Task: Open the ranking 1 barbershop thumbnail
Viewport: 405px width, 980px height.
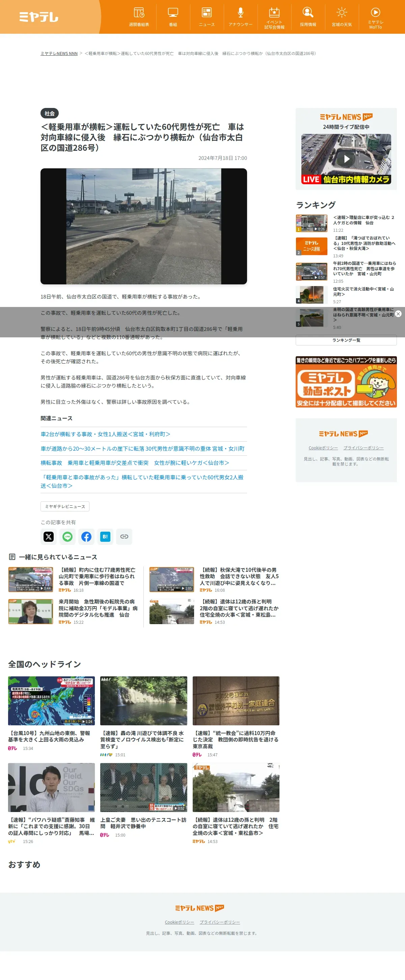Action: [312, 223]
